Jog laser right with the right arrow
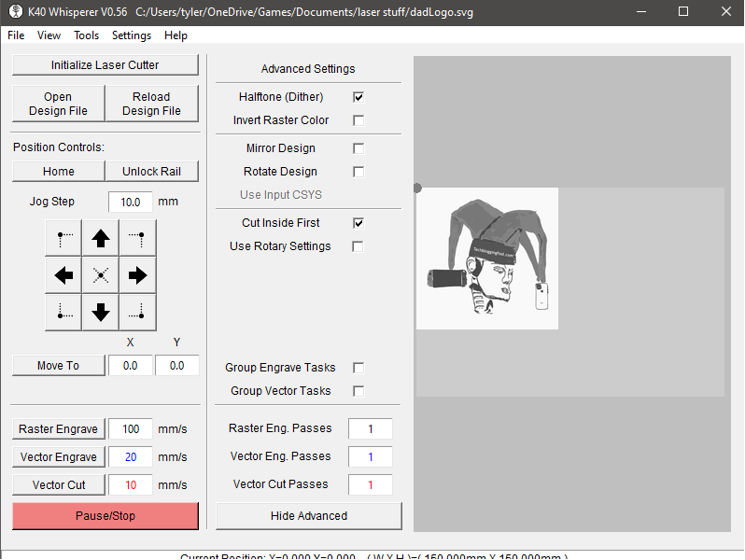 [137, 275]
